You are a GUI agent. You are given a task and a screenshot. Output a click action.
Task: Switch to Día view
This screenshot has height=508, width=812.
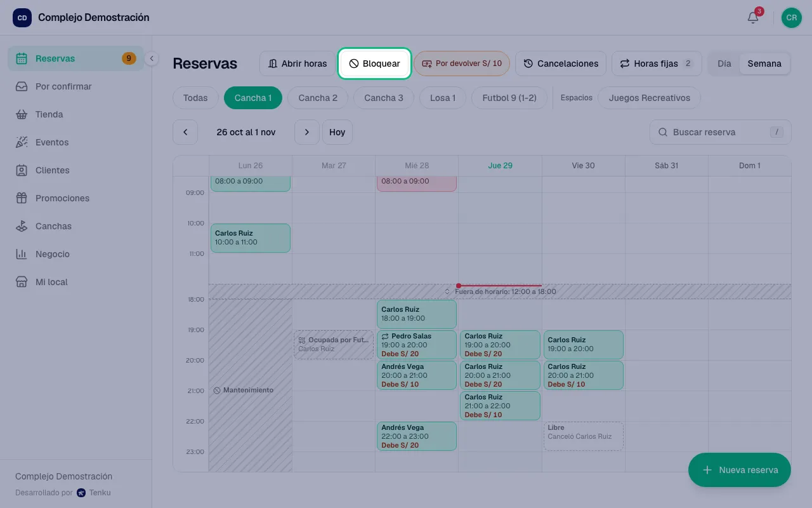coord(724,63)
